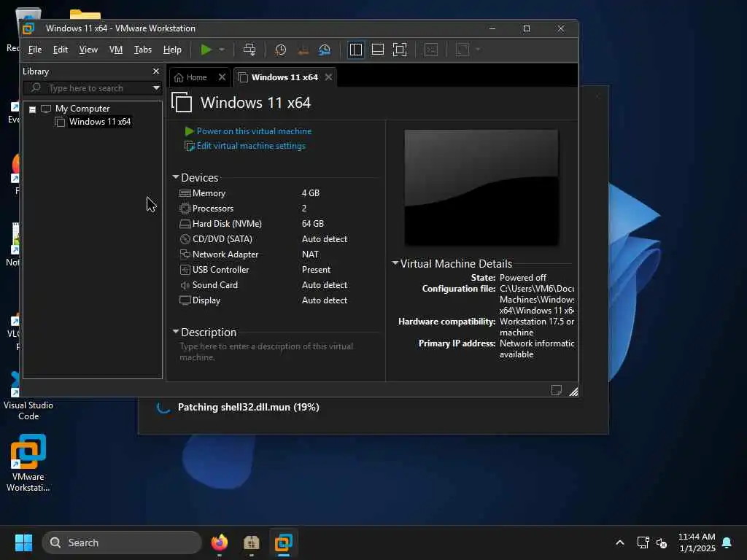Open the View menu

(88, 50)
